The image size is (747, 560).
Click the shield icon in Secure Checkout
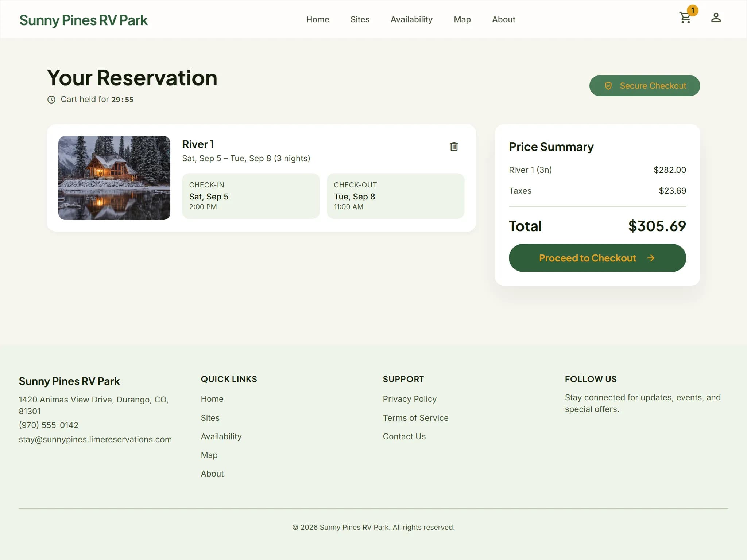pos(608,86)
